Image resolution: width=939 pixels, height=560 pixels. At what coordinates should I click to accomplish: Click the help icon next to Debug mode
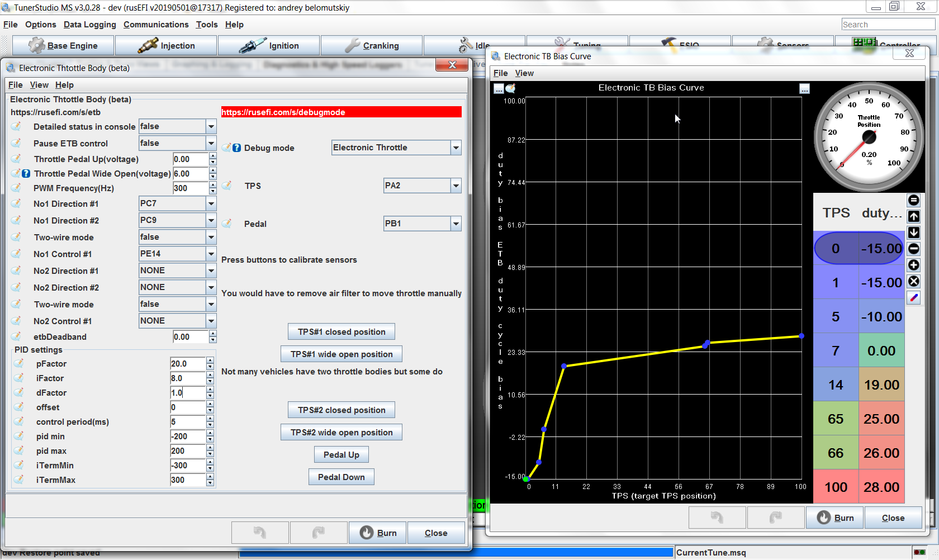237,148
